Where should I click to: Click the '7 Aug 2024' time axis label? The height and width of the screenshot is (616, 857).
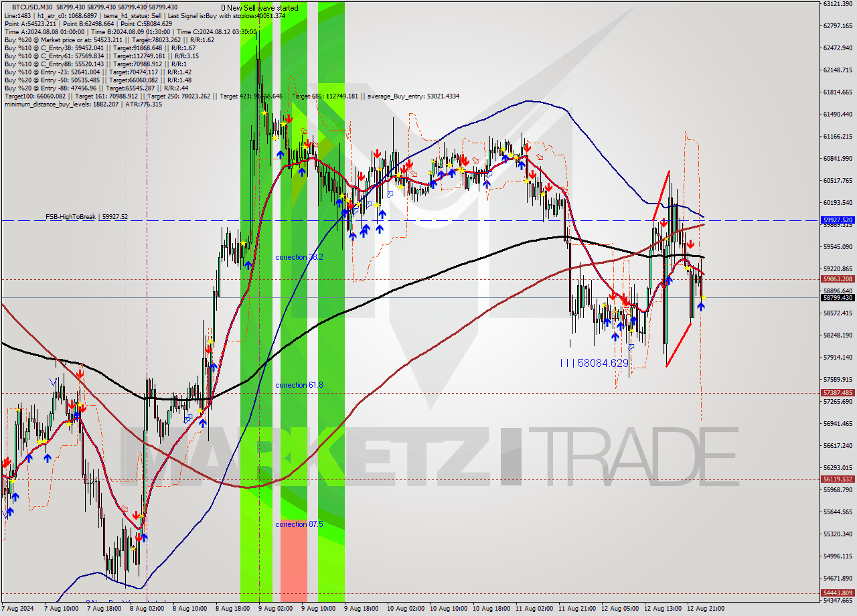coord(18,609)
